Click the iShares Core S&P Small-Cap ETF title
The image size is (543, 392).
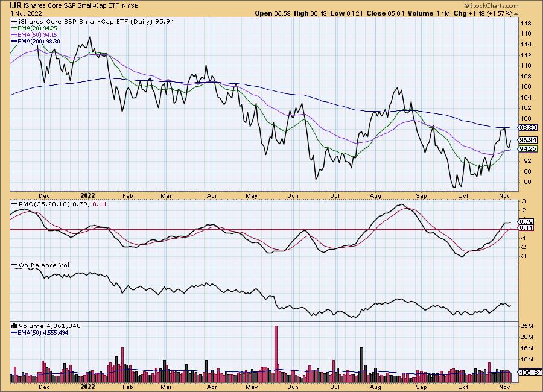click(x=72, y=6)
